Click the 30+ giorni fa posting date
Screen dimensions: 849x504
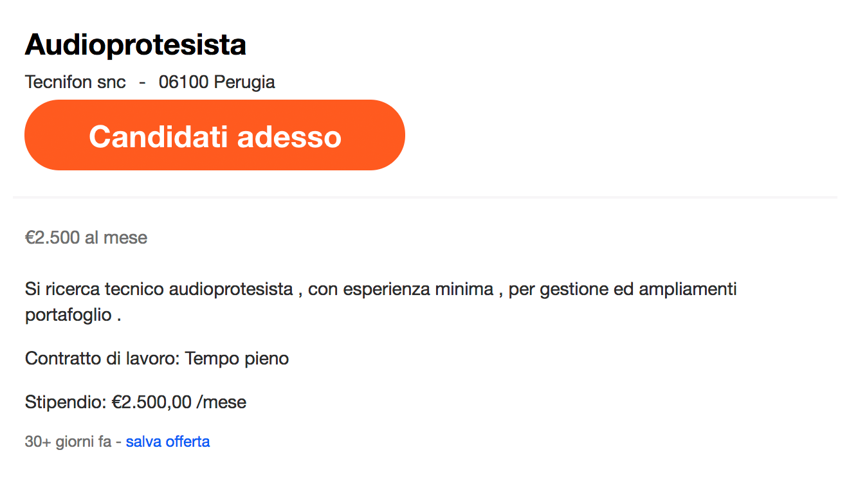pyautogui.click(x=68, y=442)
